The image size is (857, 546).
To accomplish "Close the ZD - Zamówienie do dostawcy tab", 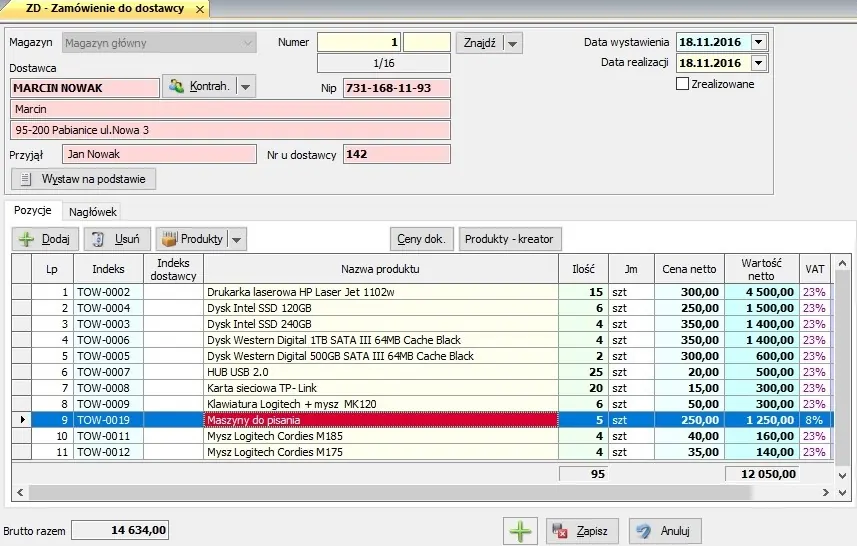I will tap(200, 9).
